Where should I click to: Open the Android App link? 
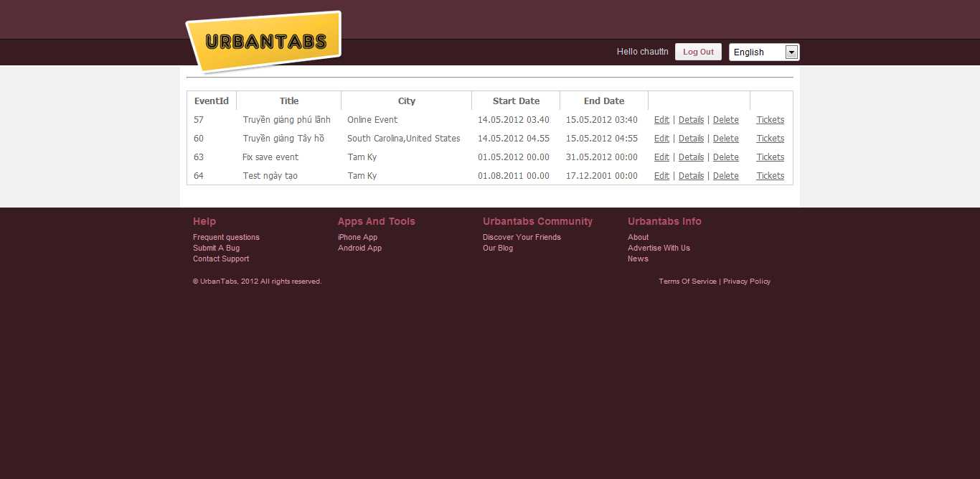[359, 248]
